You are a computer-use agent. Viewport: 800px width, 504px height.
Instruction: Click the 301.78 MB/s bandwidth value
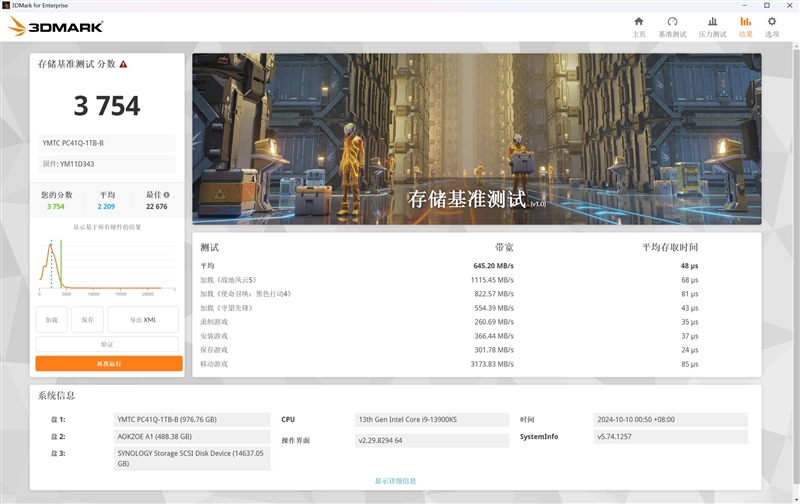(x=494, y=350)
